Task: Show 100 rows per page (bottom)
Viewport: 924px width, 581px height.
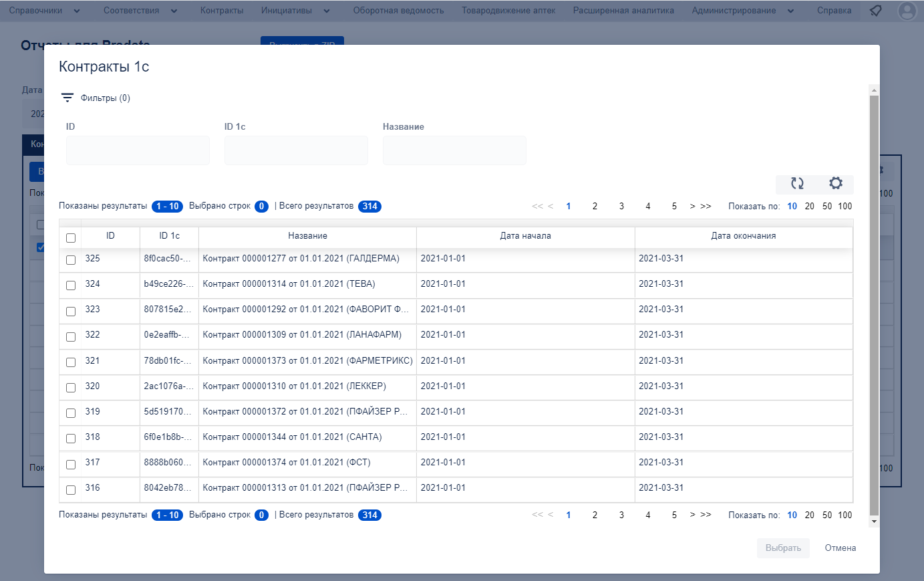Action: [845, 515]
